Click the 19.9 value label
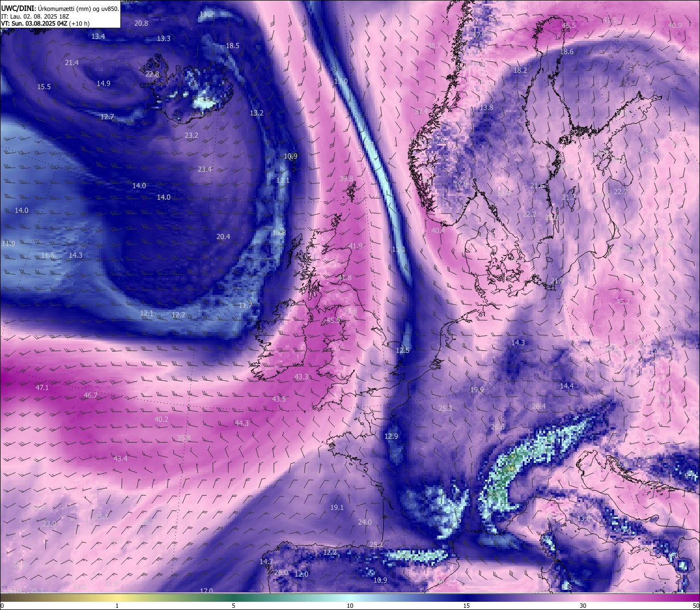 tap(477, 390)
